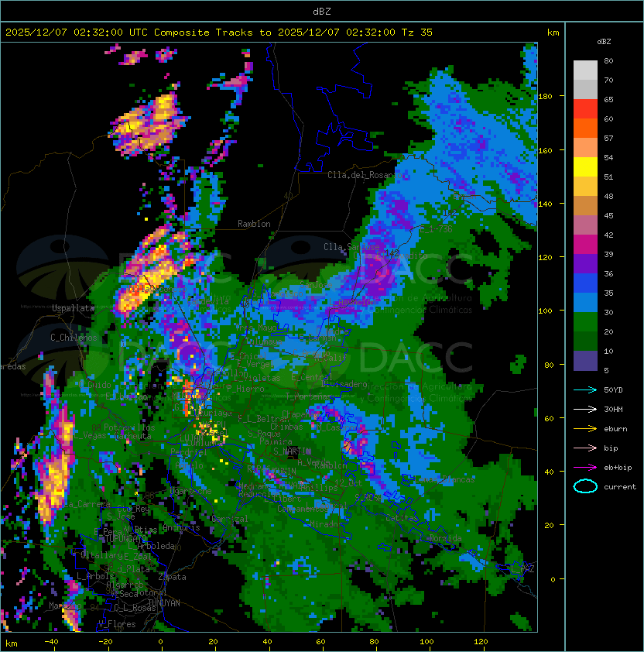Screen dimensions: 644x652
Task: Click the 'Ramblon' label in the north of the map
Action: tap(254, 224)
